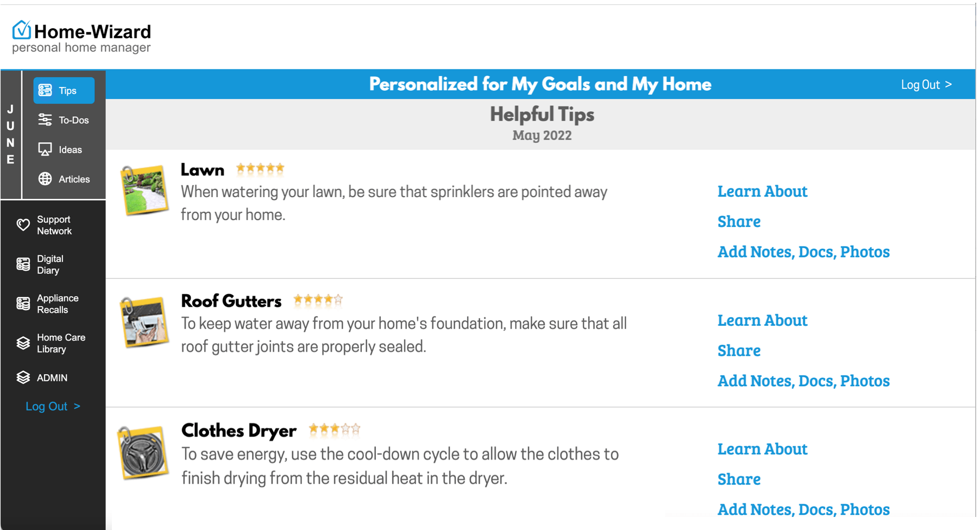Click the Appliance Recalls icon
Image resolution: width=980 pixels, height=530 pixels.
(23, 303)
